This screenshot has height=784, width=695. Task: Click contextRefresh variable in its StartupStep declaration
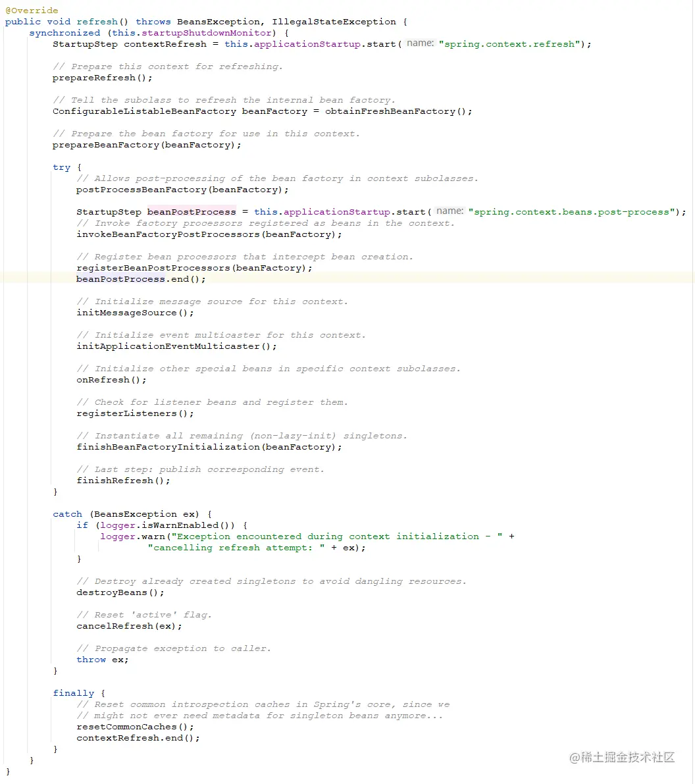pyautogui.click(x=165, y=44)
